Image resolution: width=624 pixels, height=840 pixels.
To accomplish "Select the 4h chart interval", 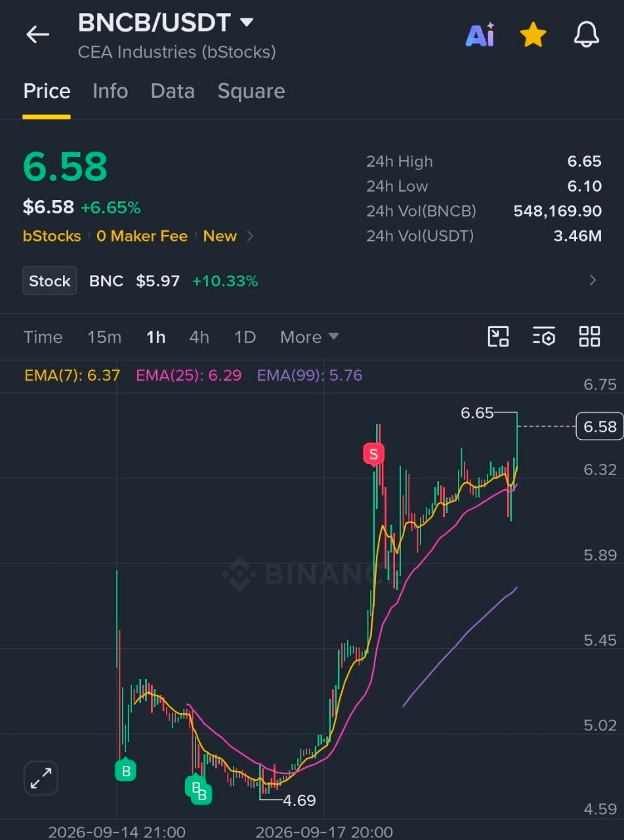I will coord(199,337).
